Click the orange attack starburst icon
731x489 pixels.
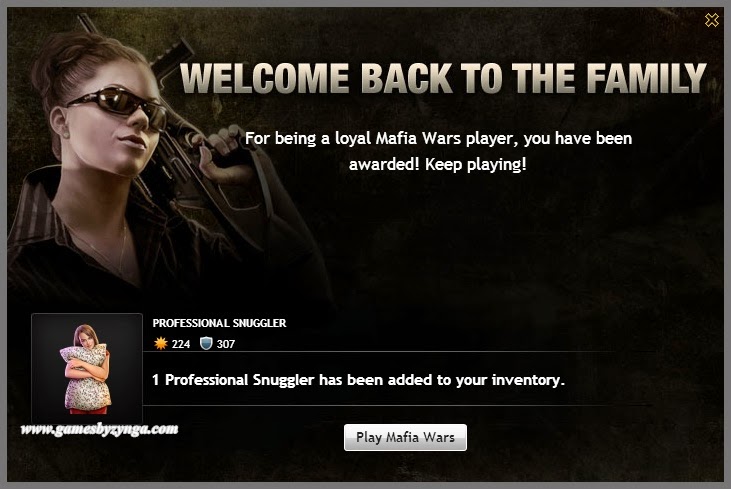(160, 344)
